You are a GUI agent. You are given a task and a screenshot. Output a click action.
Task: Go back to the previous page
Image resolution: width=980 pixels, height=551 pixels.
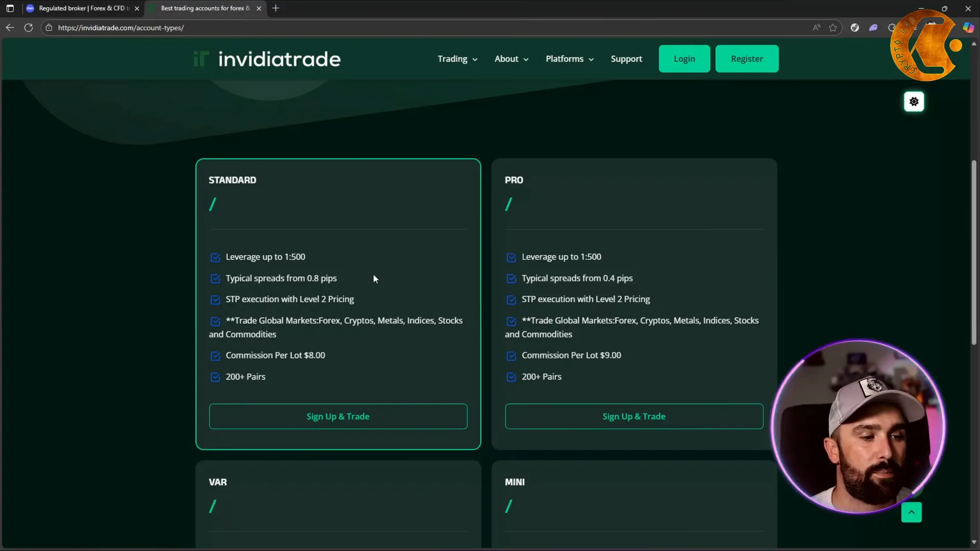pyautogui.click(x=10, y=28)
